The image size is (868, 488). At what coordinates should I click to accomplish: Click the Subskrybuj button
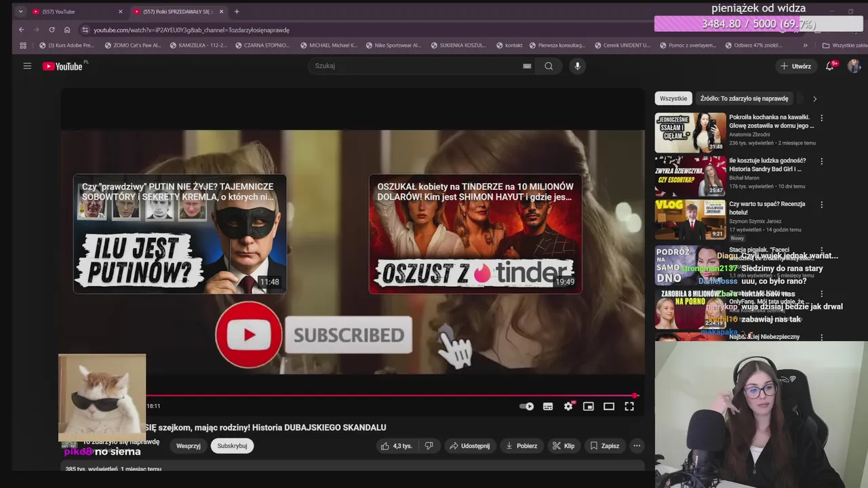[232, 446]
